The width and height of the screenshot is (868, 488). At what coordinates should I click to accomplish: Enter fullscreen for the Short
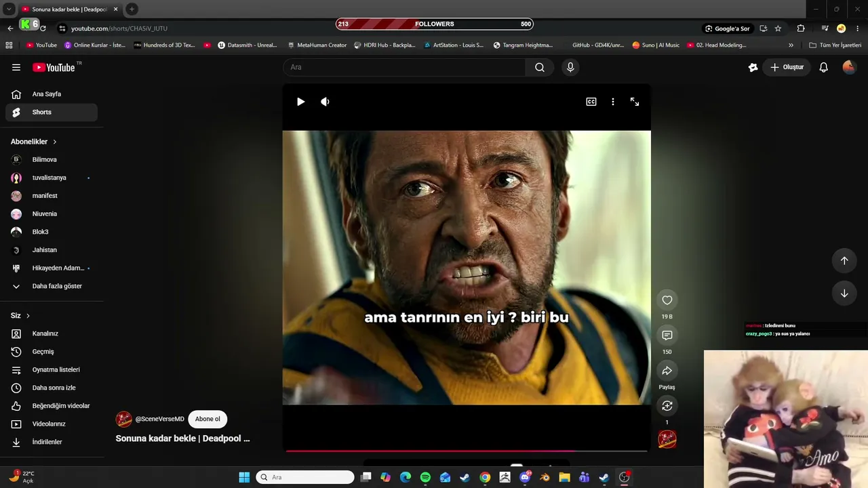635,102
